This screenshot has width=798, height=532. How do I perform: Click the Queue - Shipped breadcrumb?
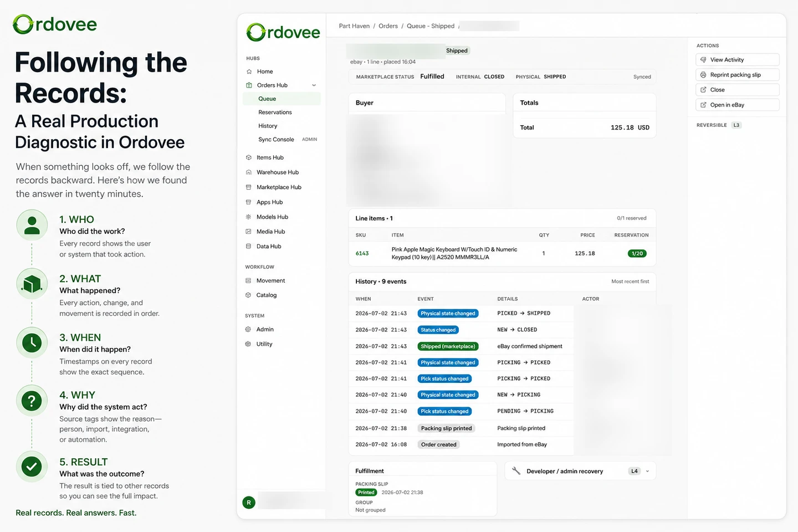tap(431, 26)
